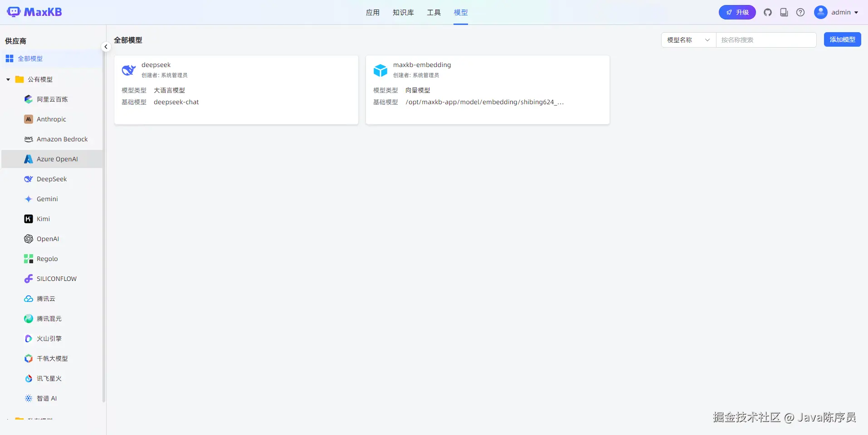Click the Amazon Bedrock aws icon
The width and height of the screenshot is (868, 435).
[29, 139]
